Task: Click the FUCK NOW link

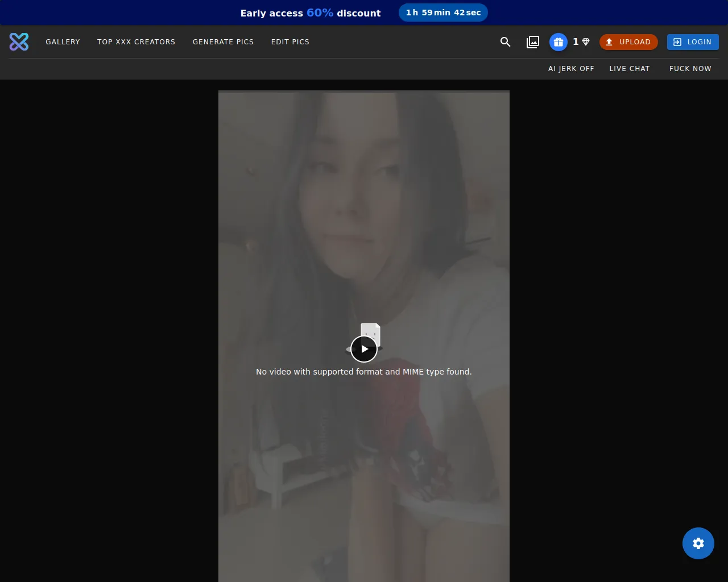Action: 690,69
